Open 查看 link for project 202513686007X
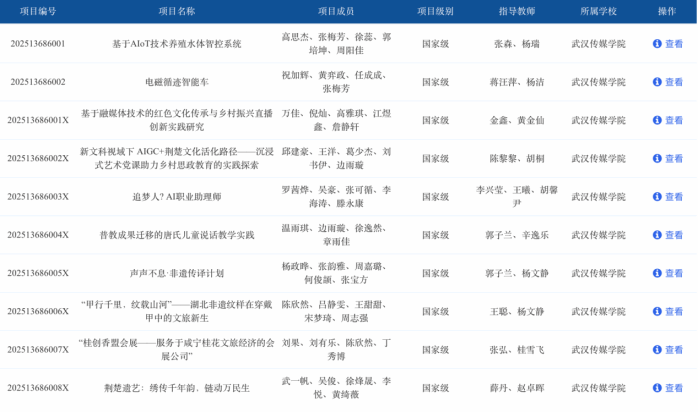 (673, 350)
